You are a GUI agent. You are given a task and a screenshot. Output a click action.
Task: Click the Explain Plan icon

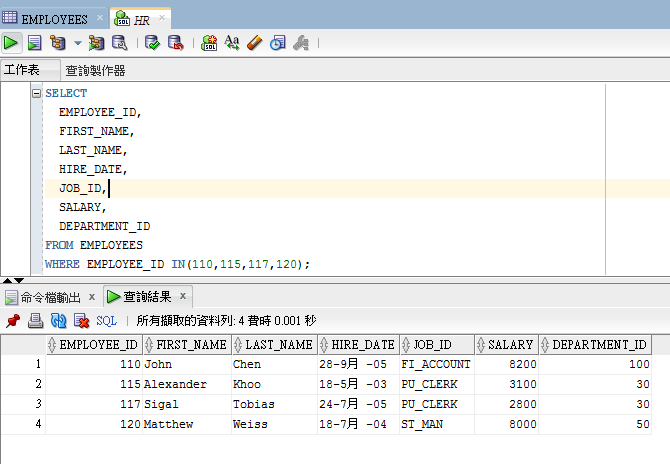(x=58, y=43)
